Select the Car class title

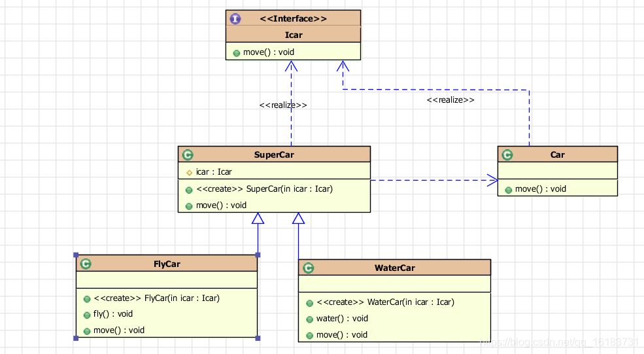tap(557, 154)
